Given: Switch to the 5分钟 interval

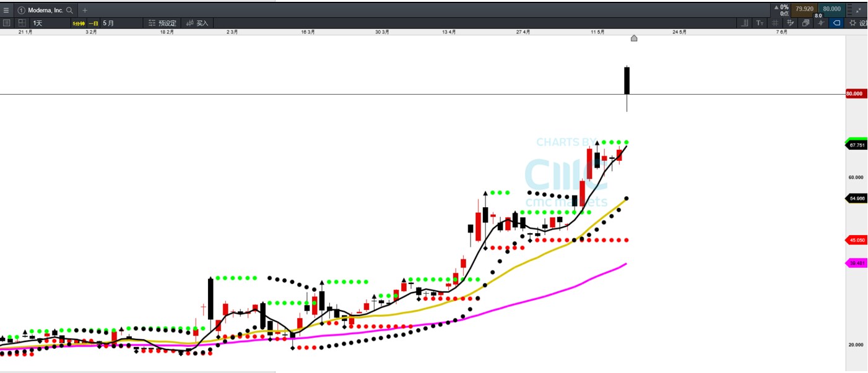Looking at the screenshot, I should point(79,23).
